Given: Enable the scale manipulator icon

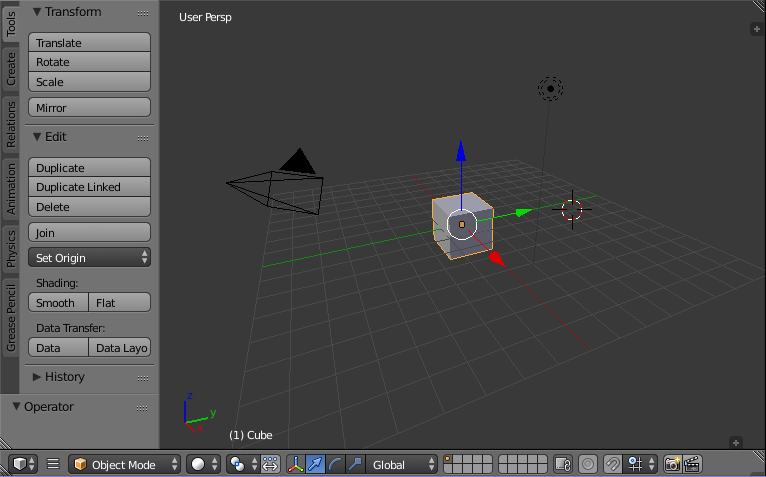Looking at the screenshot, I should coord(355,464).
